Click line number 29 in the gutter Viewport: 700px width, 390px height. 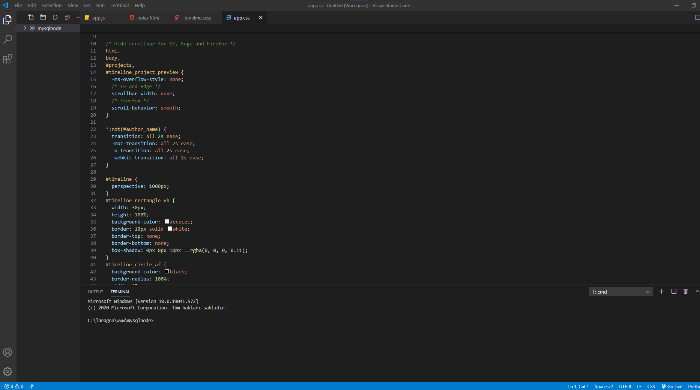93,179
